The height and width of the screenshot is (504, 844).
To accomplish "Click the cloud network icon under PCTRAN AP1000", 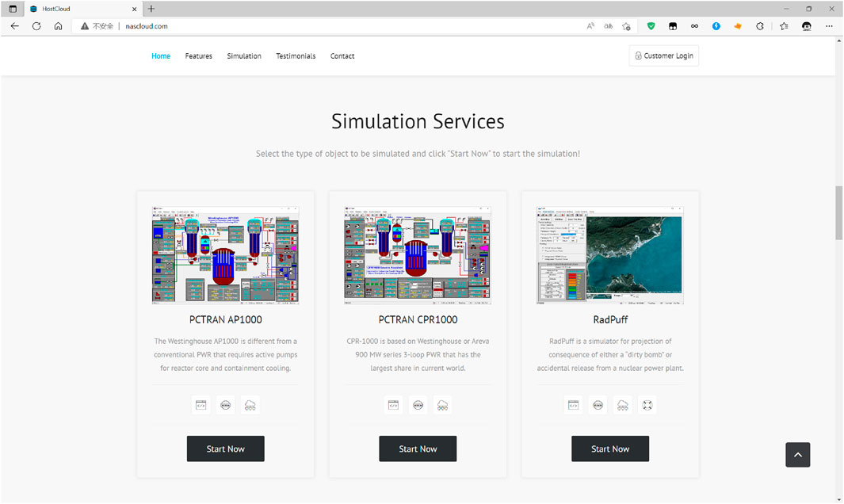I will [x=250, y=405].
